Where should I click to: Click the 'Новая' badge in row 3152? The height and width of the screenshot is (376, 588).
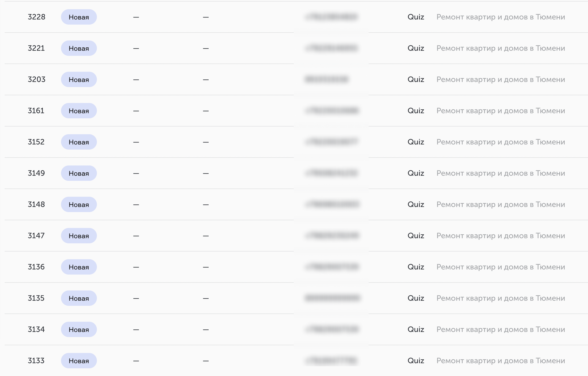pos(79,142)
